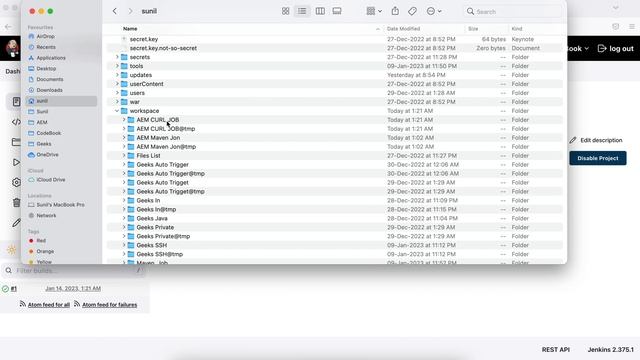The width and height of the screenshot is (640, 360).
Task: Switch Finder to column view
Action: pyautogui.click(x=320, y=11)
